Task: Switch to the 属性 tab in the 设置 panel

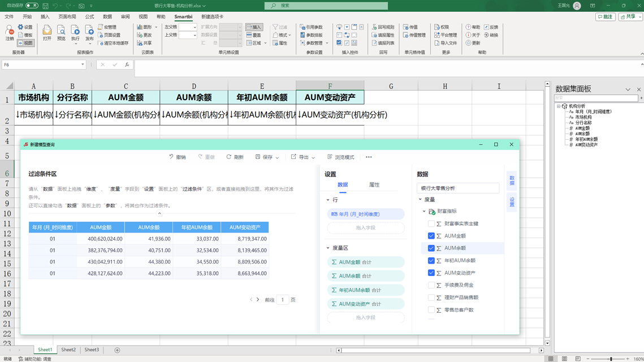Action: 374,184
